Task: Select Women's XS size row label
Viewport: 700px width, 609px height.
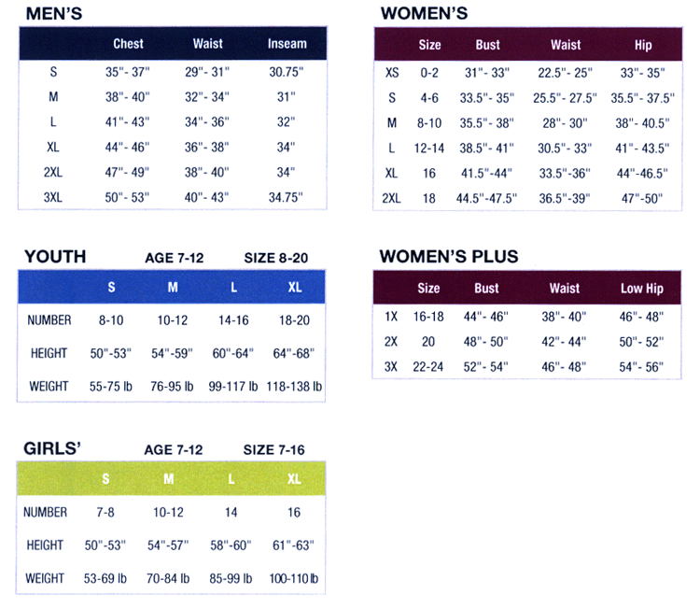Action: 392,73
